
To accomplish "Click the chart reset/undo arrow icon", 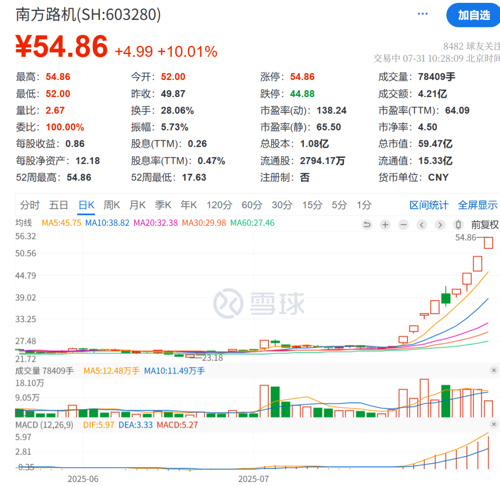I will [367, 225].
